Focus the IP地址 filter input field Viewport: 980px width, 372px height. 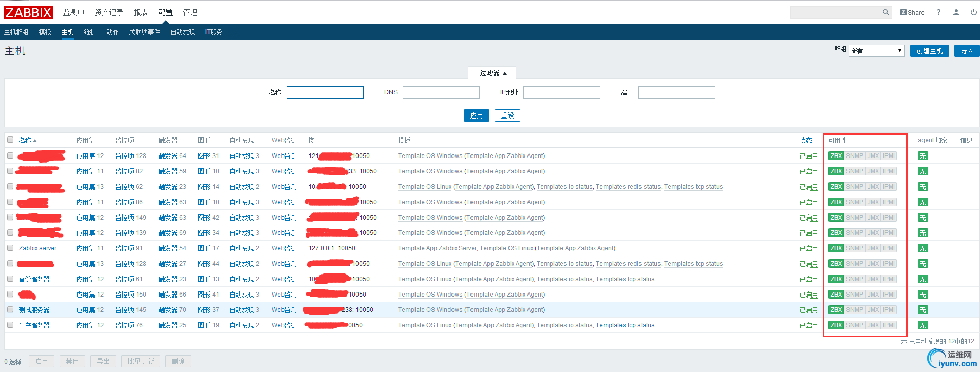coord(562,92)
